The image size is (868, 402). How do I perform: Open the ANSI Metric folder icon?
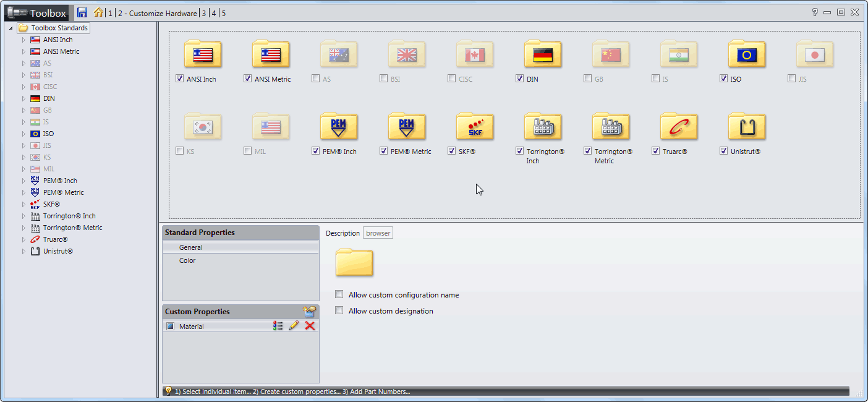click(271, 54)
